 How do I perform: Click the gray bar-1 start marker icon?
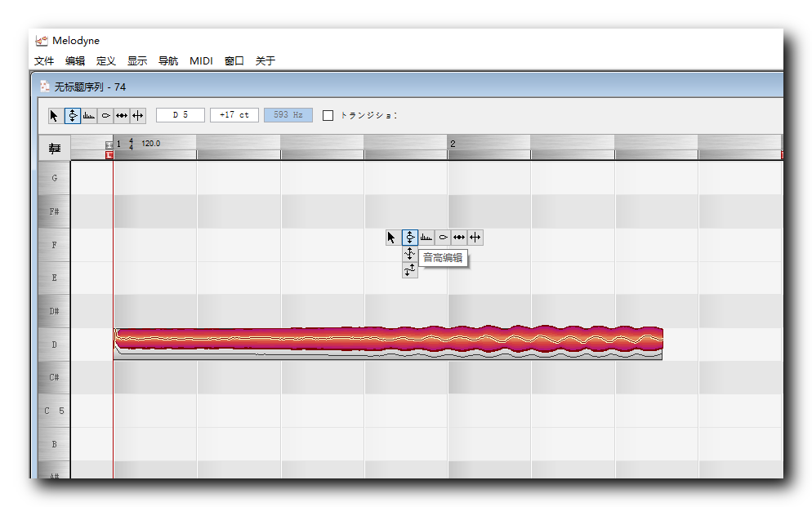[109, 145]
